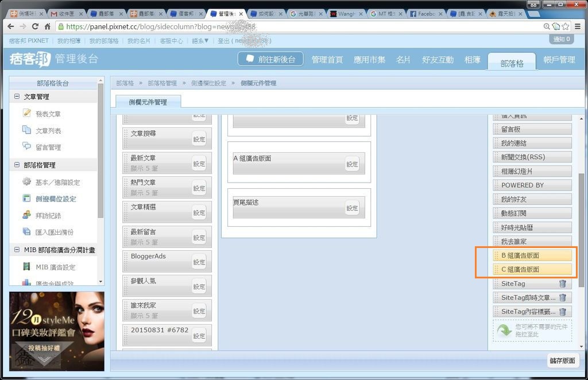Click the 痞客邦 logo in the header

[x=30, y=59]
